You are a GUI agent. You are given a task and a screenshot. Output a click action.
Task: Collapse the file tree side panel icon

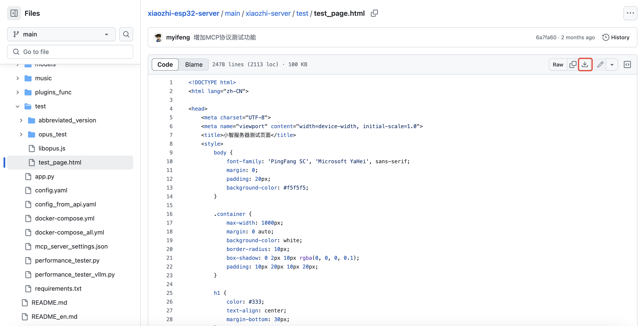(x=14, y=13)
